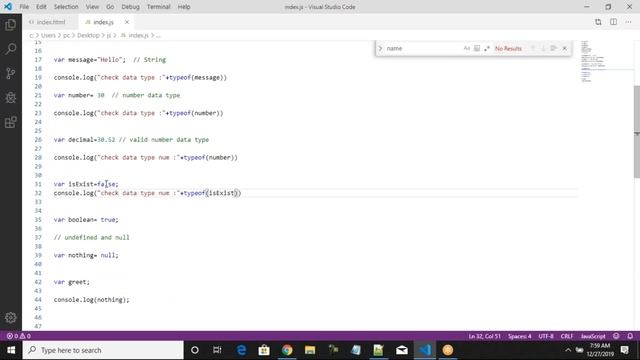The width and height of the screenshot is (640, 360).
Task: Open the Extensions view
Action: [x=11, y=122]
